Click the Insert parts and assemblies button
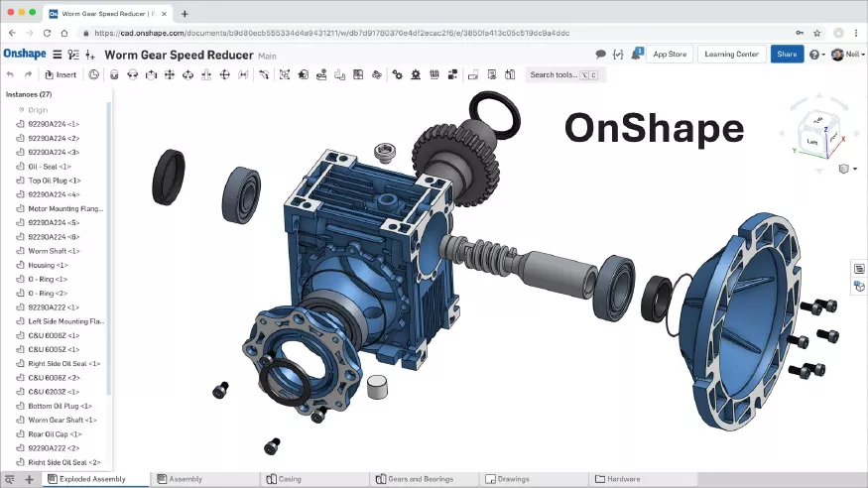 (x=61, y=74)
